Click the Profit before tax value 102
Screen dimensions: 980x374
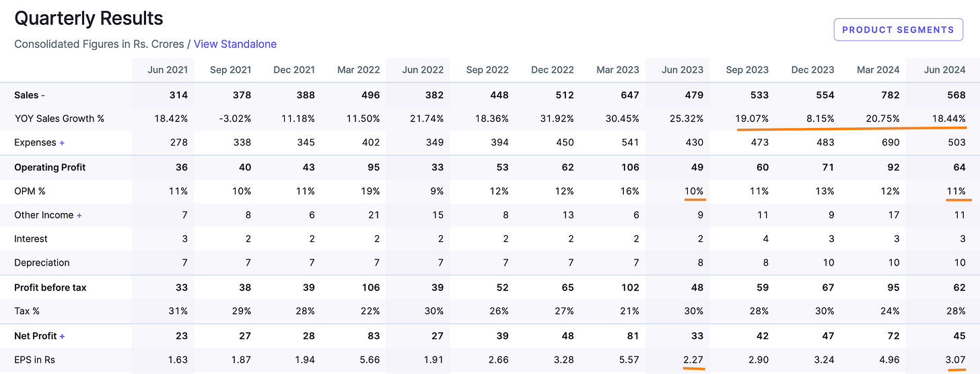631,287
